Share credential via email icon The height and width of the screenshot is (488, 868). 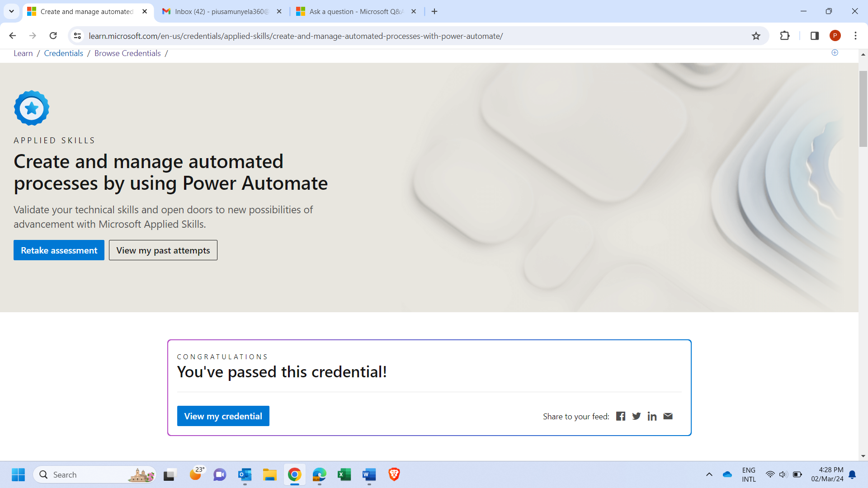(x=668, y=416)
